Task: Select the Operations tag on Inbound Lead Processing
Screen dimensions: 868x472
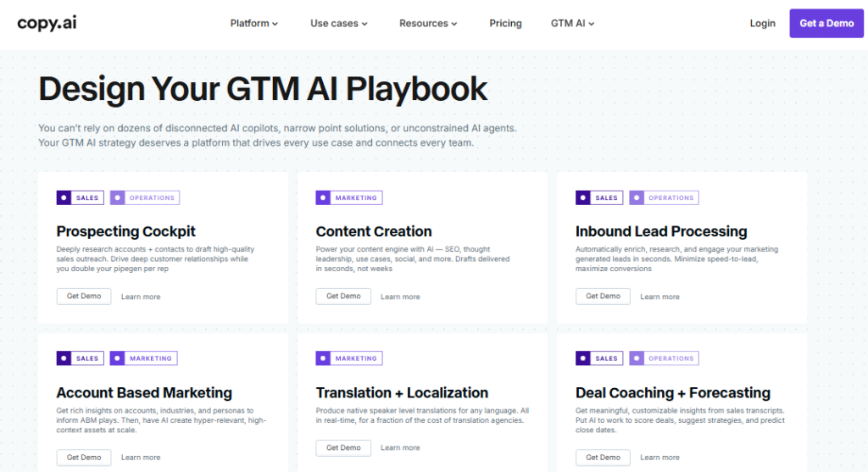Action: coord(664,197)
